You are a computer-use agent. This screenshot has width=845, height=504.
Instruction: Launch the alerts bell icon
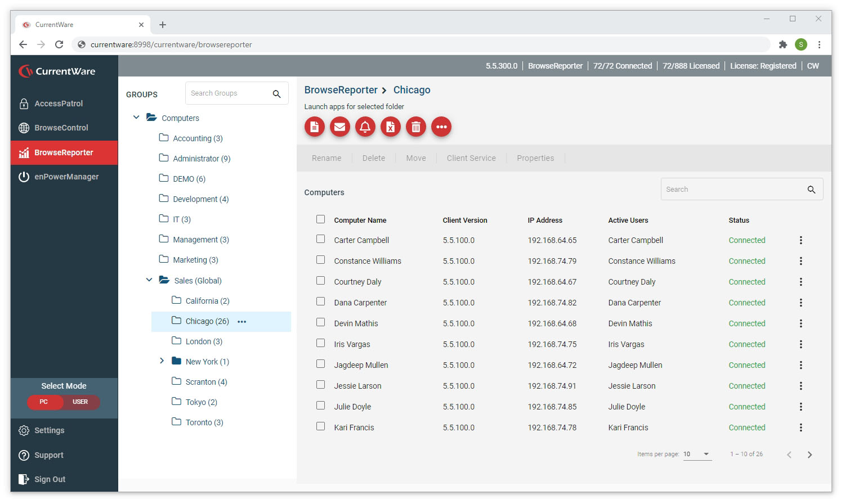coord(365,127)
